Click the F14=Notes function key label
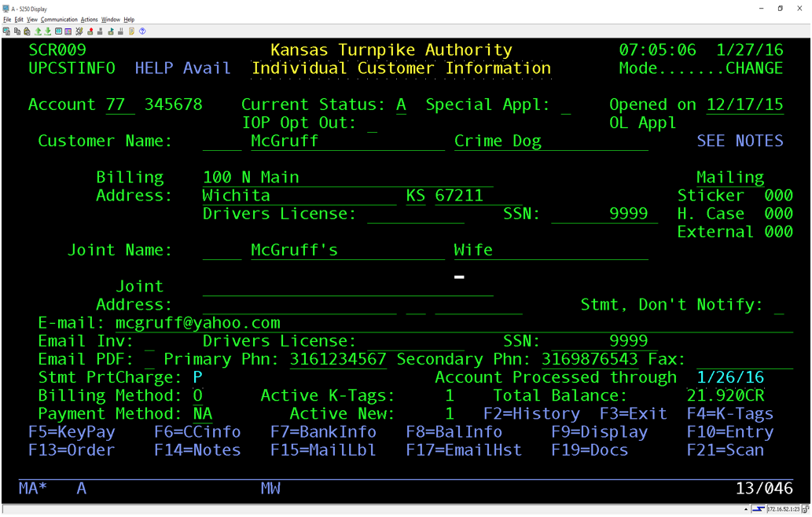Image resolution: width=812 pixels, height=517 pixels. pos(197,449)
